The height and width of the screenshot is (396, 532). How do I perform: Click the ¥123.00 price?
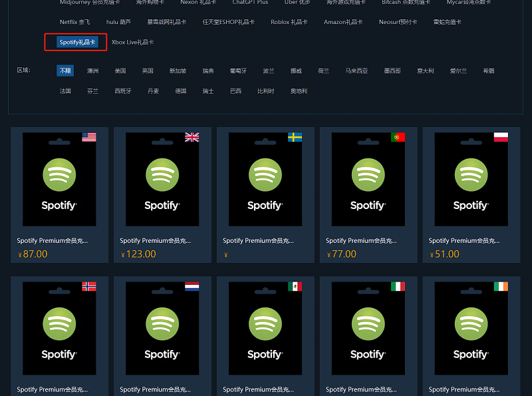(138, 254)
